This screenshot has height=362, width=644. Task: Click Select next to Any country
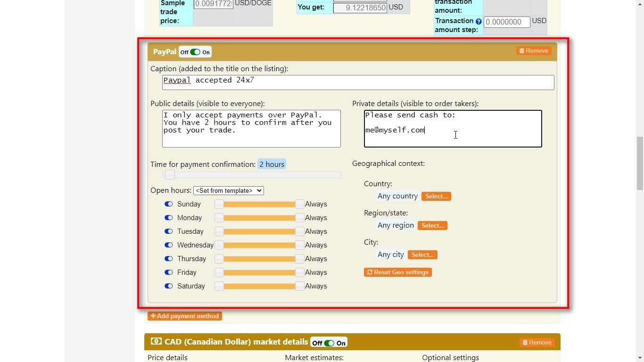[436, 197]
